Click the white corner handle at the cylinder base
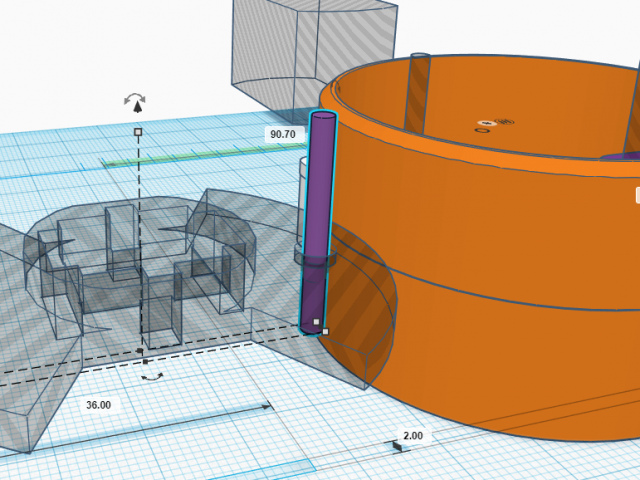The height and width of the screenshot is (480, 640). [x=325, y=331]
